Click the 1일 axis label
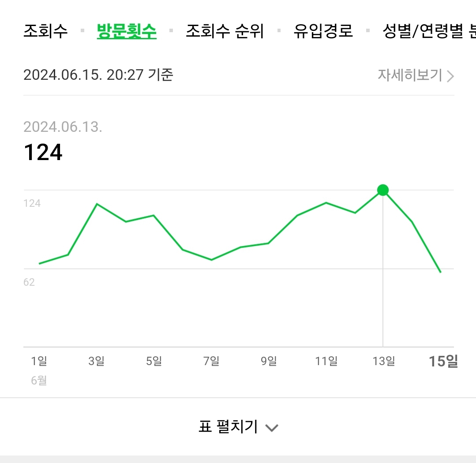This screenshot has width=476, height=463. pos(39,361)
